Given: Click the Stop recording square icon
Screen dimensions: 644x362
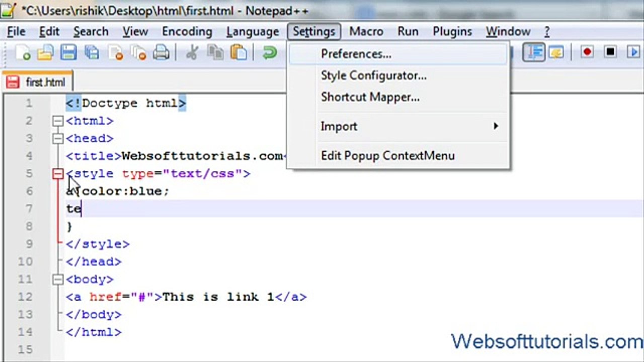Looking at the screenshot, I should pos(610,51).
